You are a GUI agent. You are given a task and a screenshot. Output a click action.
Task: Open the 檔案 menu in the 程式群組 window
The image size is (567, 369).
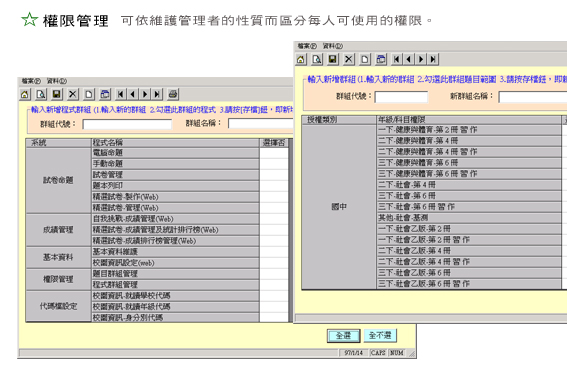point(31,81)
